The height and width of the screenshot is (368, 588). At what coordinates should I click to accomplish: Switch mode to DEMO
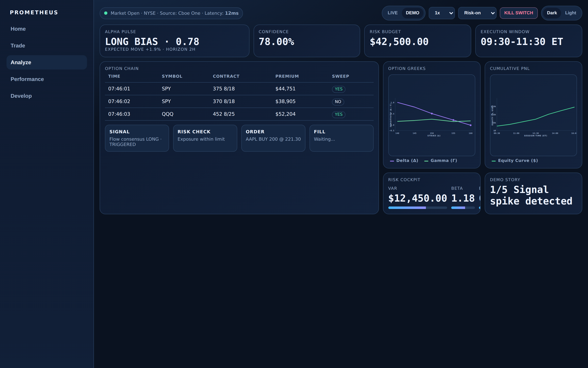[x=412, y=13]
